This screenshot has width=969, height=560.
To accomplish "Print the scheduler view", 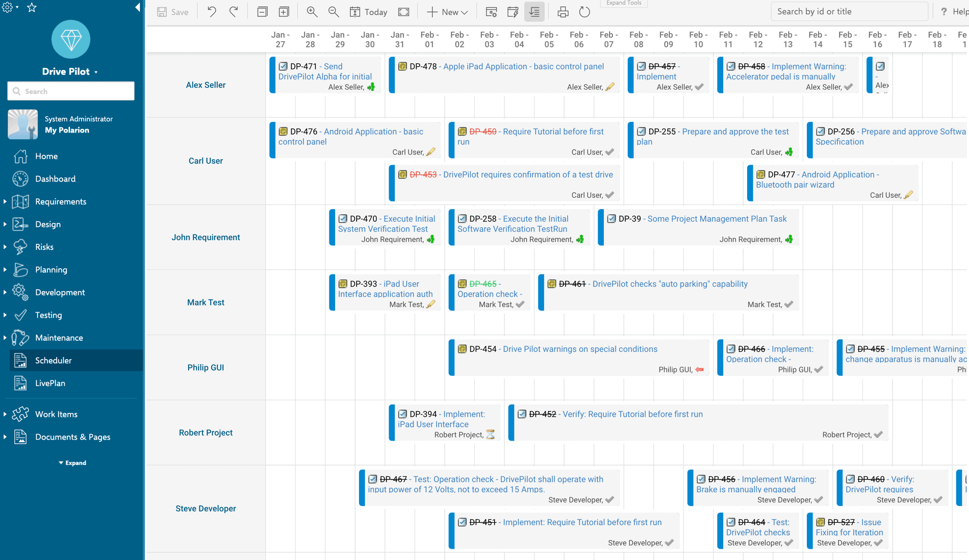I will [563, 12].
